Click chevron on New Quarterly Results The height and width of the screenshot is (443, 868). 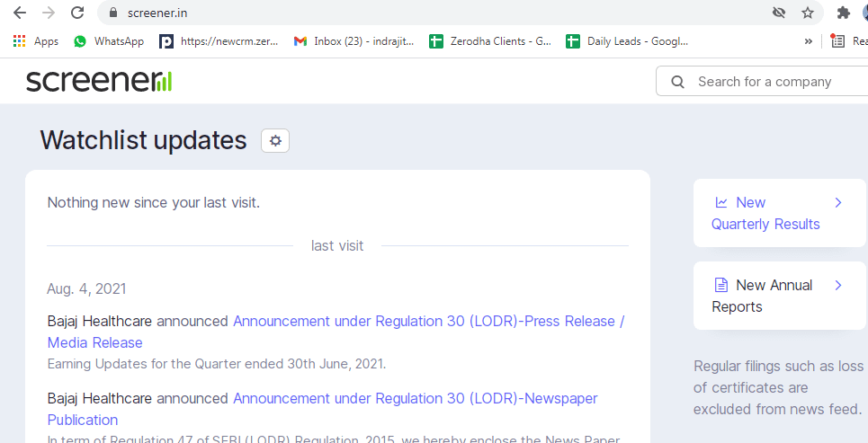coord(838,203)
